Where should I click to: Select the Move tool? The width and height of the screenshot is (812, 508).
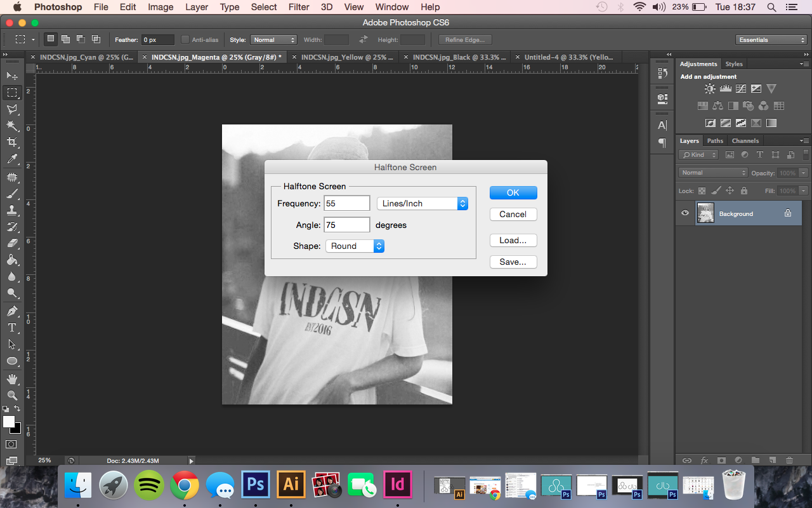tap(12, 76)
